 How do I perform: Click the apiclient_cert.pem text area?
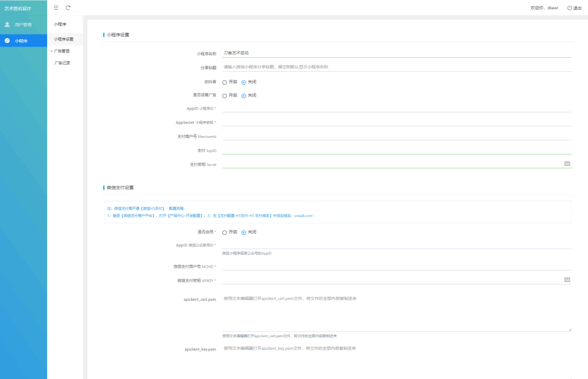coord(396,312)
